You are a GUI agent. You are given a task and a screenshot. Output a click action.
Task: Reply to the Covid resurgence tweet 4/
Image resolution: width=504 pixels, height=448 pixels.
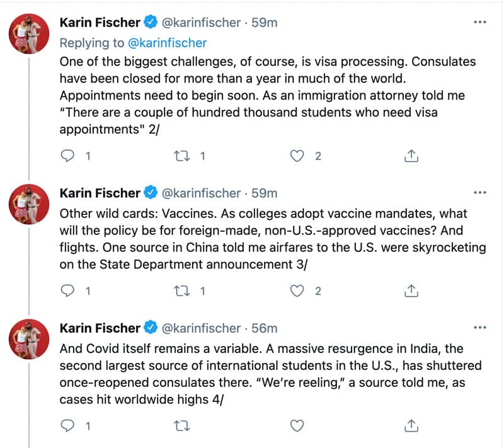click(67, 426)
